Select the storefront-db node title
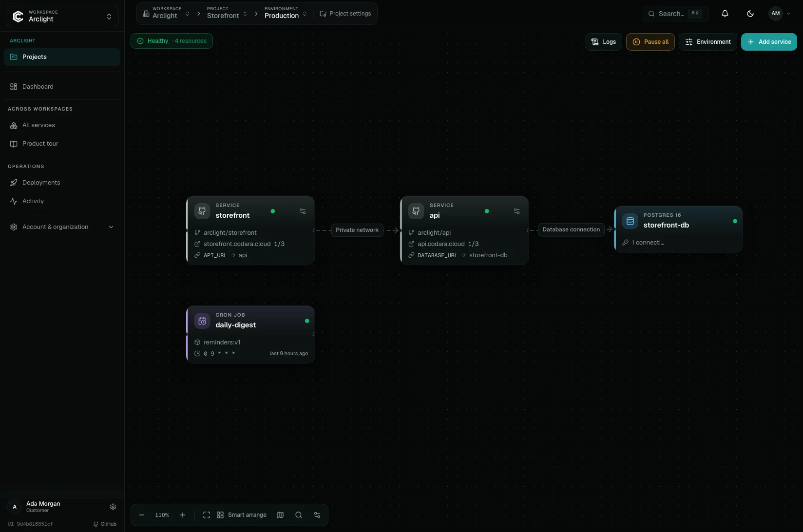Viewport: 803px width, 532px height. [x=666, y=225]
